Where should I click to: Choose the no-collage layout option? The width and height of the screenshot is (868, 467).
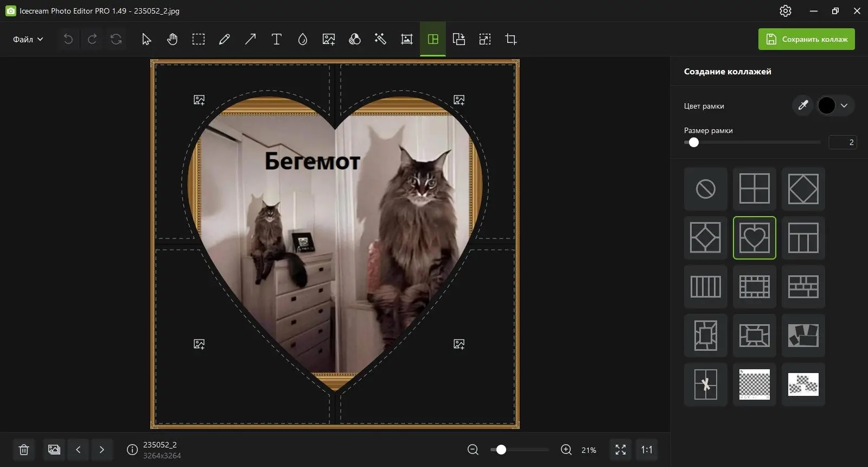click(705, 189)
